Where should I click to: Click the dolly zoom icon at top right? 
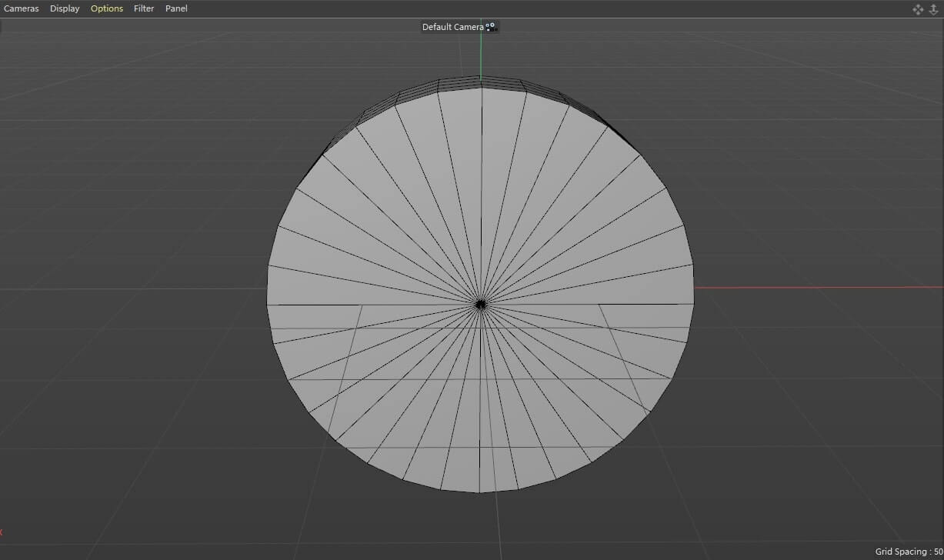click(x=933, y=9)
